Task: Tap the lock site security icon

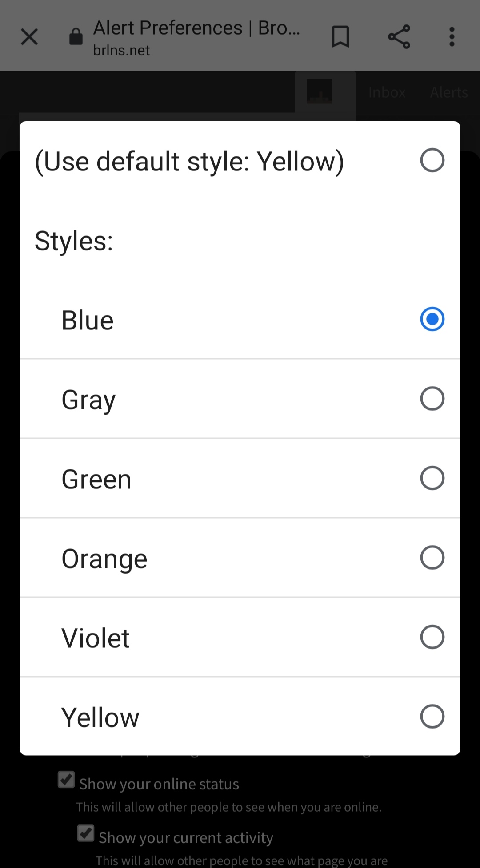Action: tap(76, 36)
